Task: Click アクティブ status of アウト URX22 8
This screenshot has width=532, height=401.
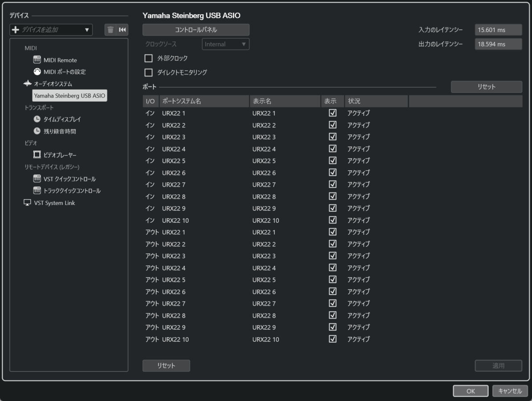Action: 358,315
